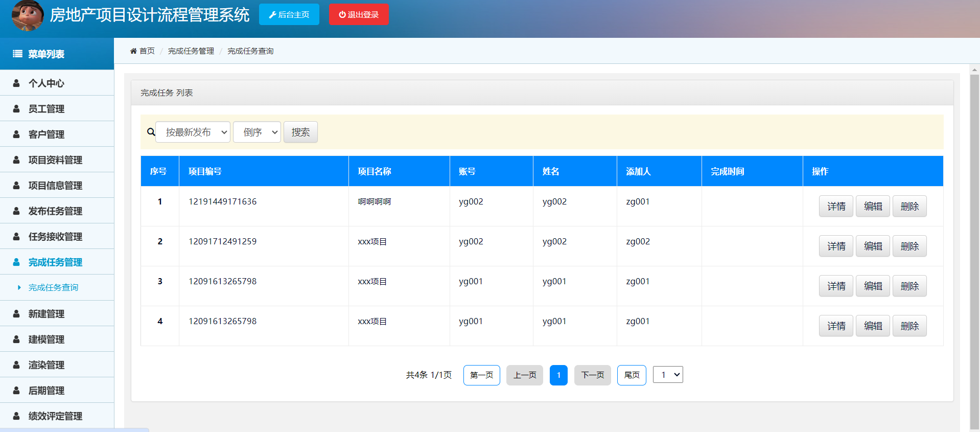Click the user icon beside 绩效评定管理

click(16, 416)
